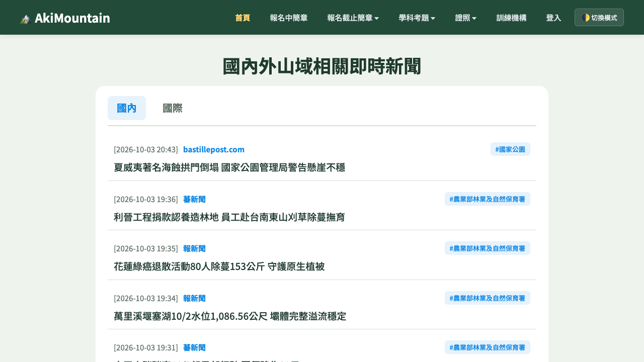Open headline 夏威夷著名海蝕拱門倒塌

click(229, 167)
